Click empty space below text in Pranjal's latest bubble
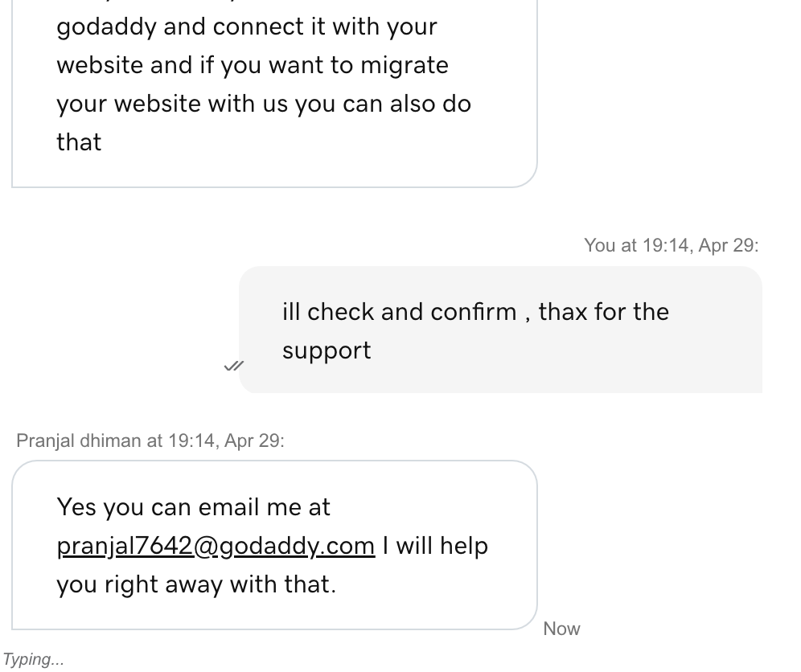The image size is (801, 672). (x=274, y=614)
